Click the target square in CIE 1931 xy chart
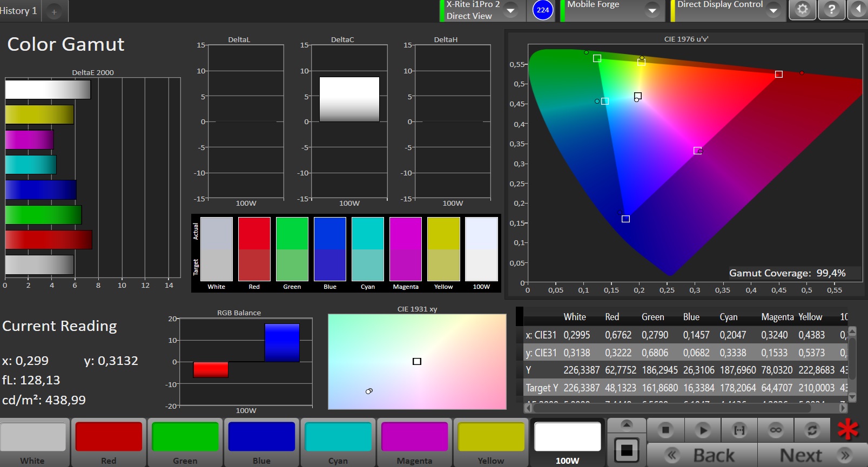The image size is (868, 467). pos(417,361)
